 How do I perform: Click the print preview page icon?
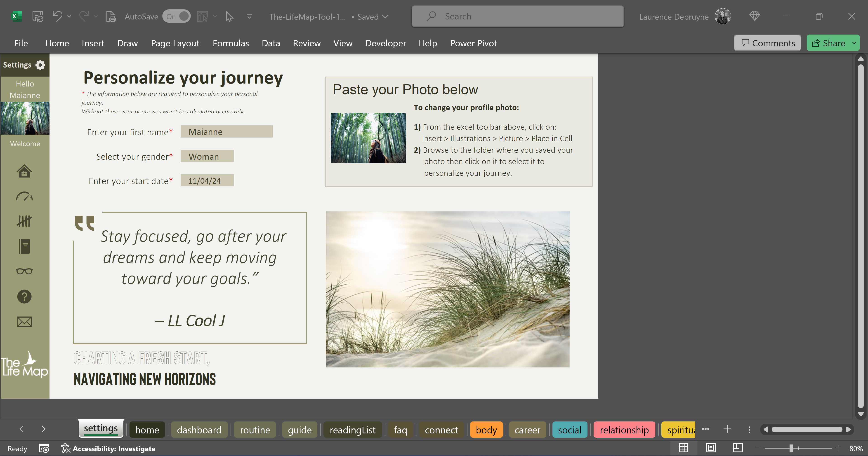(x=111, y=16)
